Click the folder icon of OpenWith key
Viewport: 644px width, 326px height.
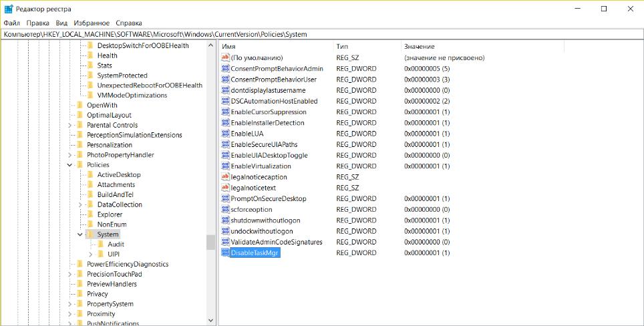[79, 105]
